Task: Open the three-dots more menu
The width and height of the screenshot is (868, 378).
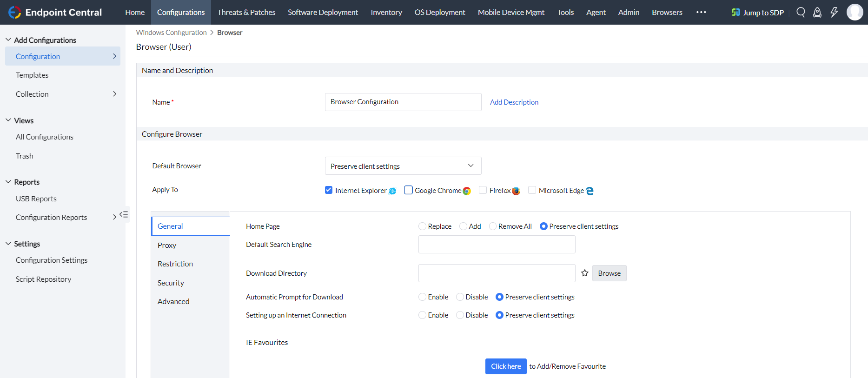Action: tap(701, 12)
